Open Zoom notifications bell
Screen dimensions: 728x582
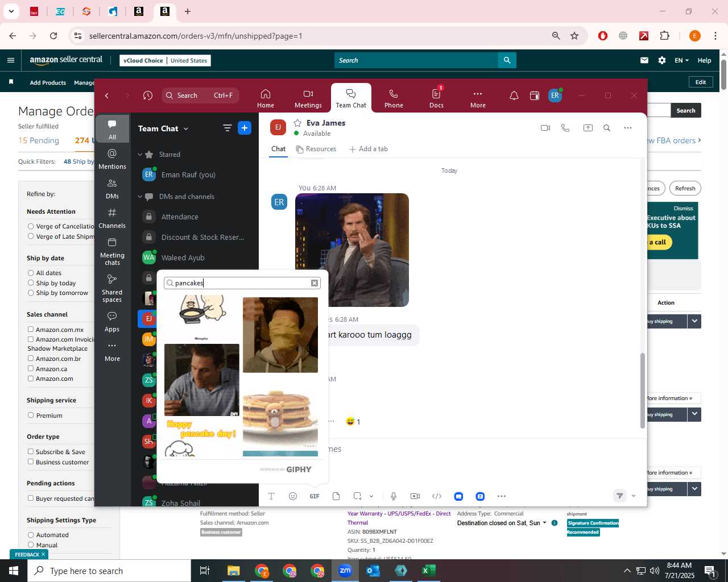pos(514,95)
